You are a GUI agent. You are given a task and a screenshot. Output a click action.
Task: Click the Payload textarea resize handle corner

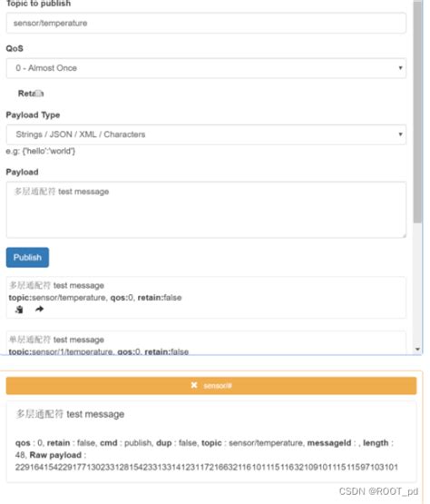coord(404,236)
